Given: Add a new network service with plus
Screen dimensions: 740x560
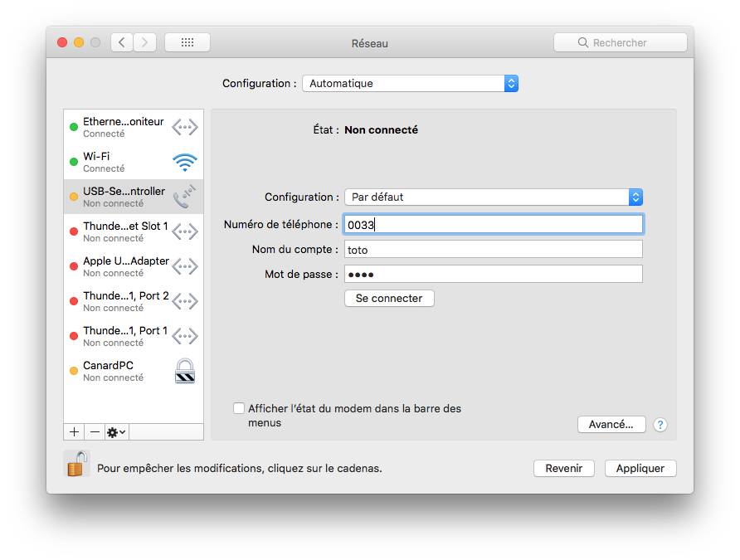Looking at the screenshot, I should [74, 431].
